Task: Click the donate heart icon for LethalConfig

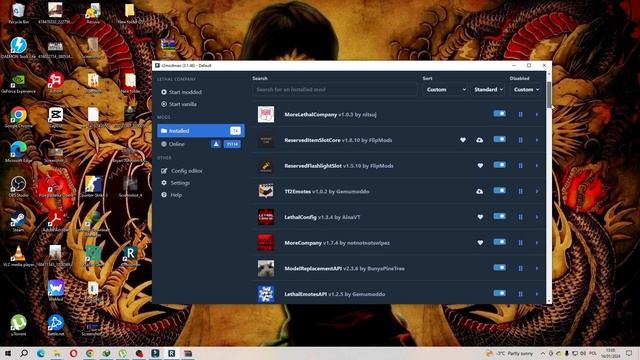Action: (x=480, y=217)
